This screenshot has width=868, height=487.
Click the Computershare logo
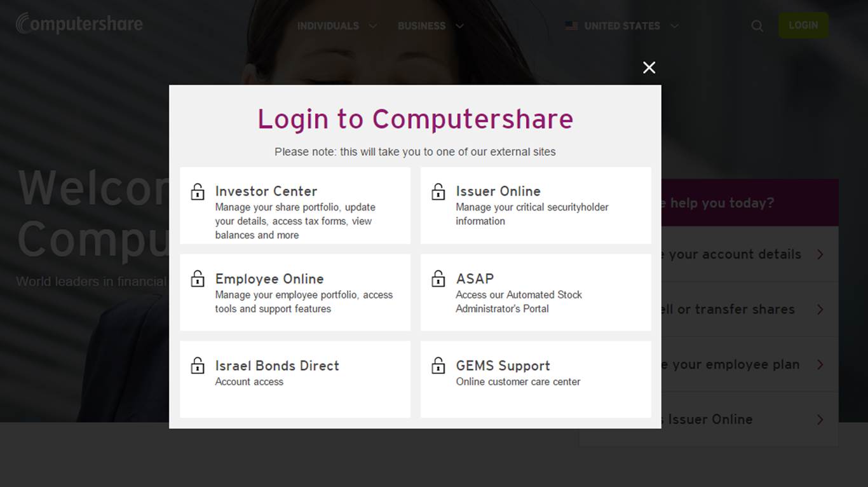coord(79,24)
